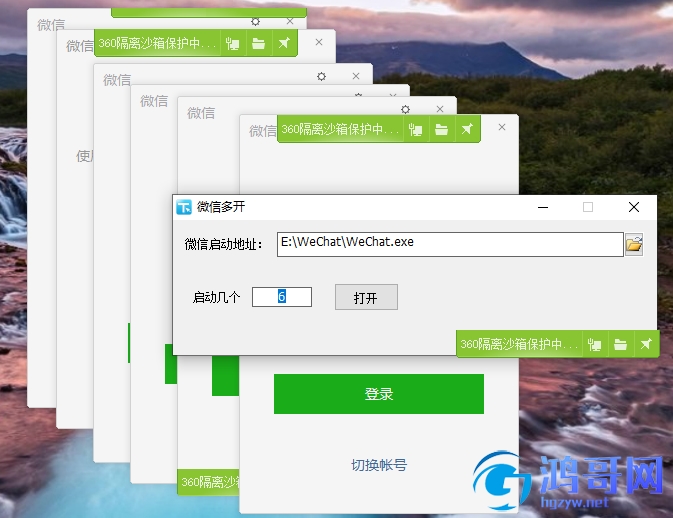Click the computer icon on the front WeChat window's sandbox bar
The height and width of the screenshot is (518, 673).
coord(415,129)
